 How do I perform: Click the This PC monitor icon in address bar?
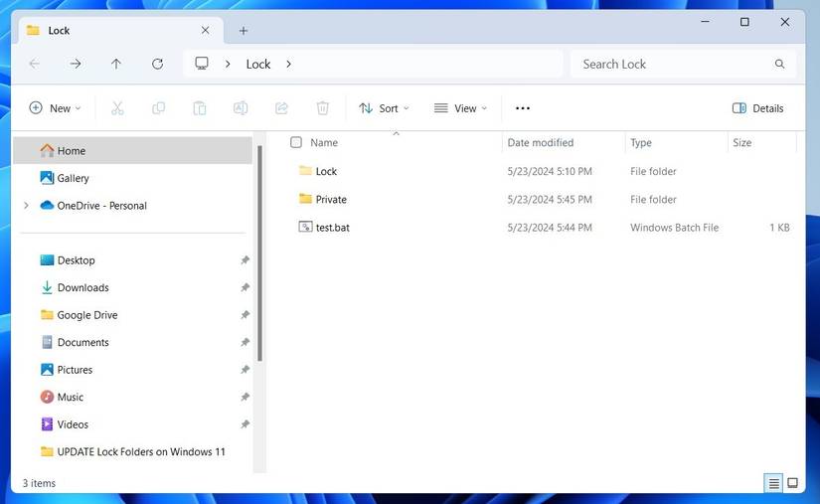(x=202, y=64)
